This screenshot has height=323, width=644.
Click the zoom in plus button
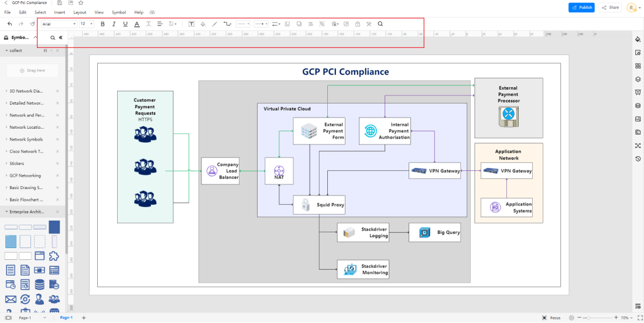click(x=616, y=318)
